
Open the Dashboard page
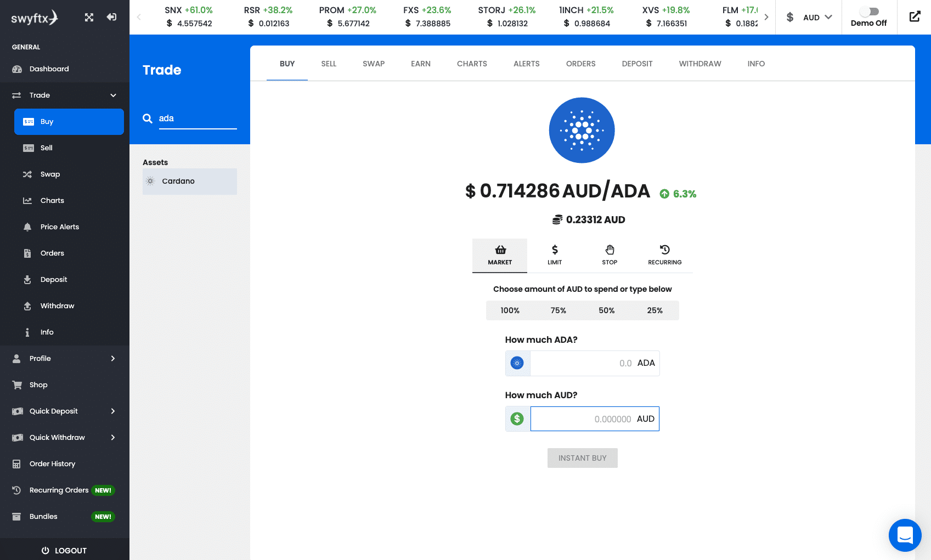click(65, 69)
